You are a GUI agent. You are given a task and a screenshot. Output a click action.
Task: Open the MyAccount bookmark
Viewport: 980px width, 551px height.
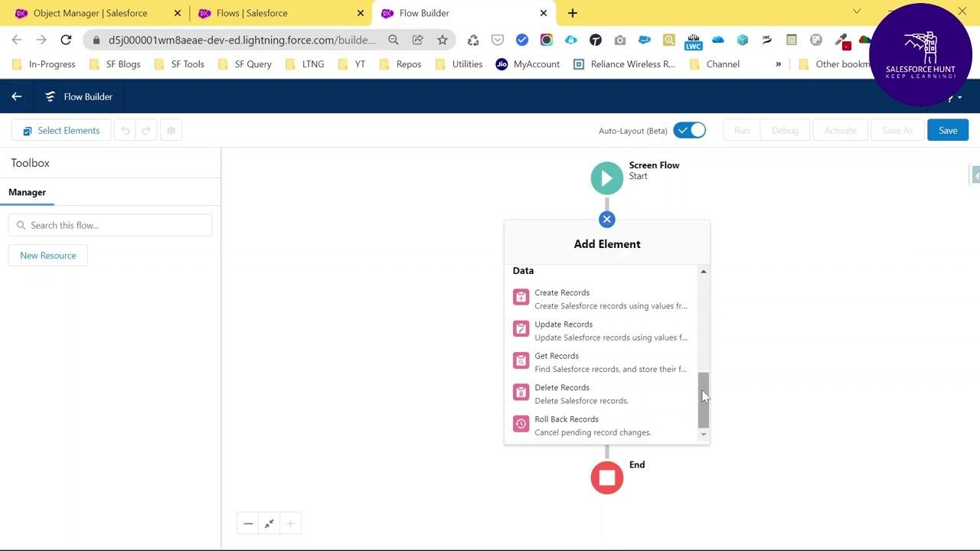pyautogui.click(x=528, y=64)
